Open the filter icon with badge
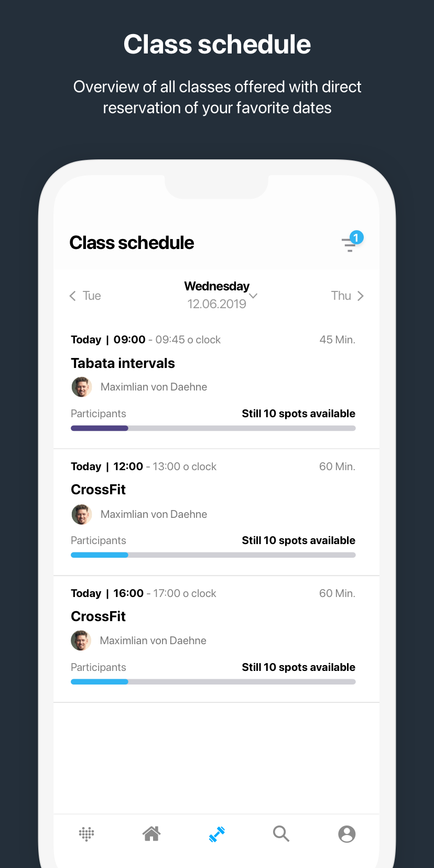 pyautogui.click(x=351, y=243)
